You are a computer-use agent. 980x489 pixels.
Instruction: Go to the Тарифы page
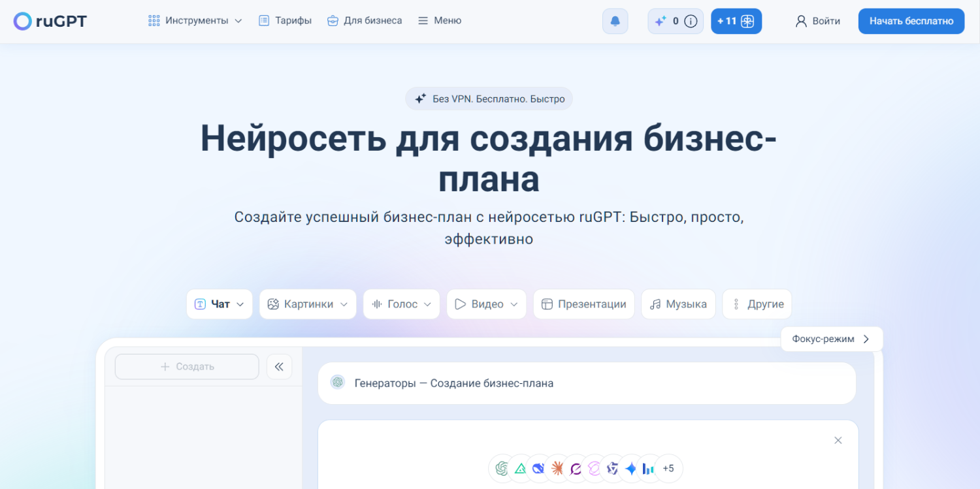click(285, 21)
